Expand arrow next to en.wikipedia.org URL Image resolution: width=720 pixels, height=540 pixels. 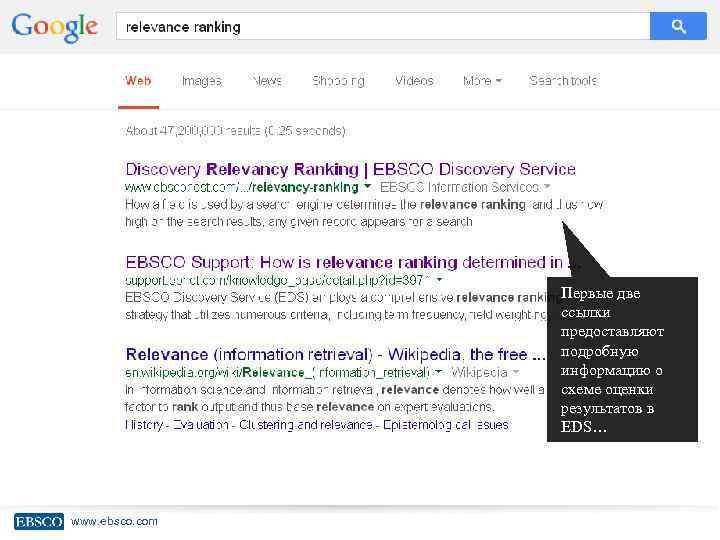click(x=439, y=371)
